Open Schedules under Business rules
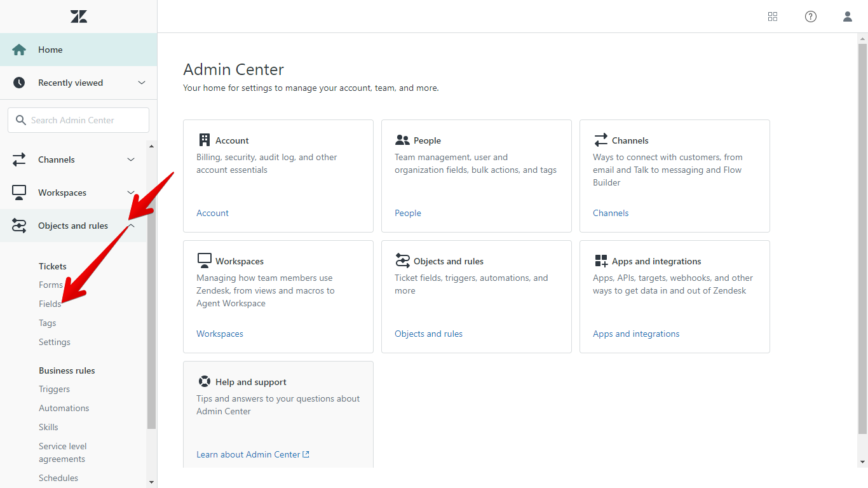The height and width of the screenshot is (488, 868). coord(58,478)
